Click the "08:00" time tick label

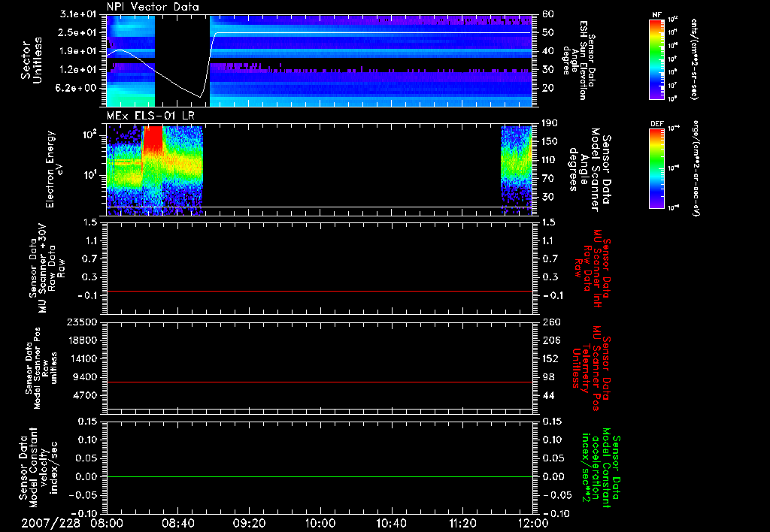(107, 523)
